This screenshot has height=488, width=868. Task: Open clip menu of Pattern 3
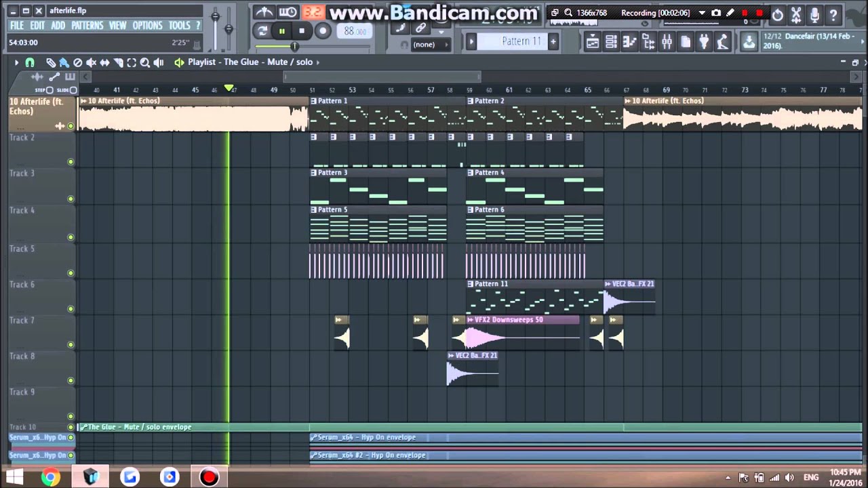point(313,173)
